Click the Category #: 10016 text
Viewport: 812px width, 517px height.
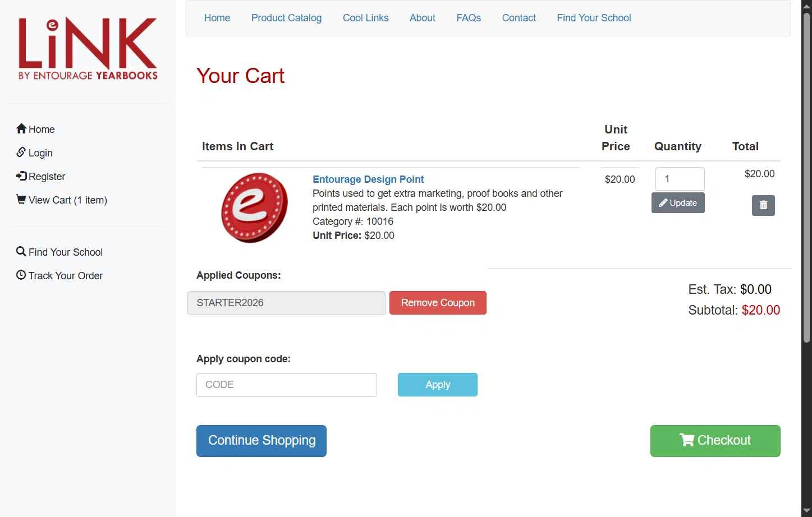(x=353, y=221)
